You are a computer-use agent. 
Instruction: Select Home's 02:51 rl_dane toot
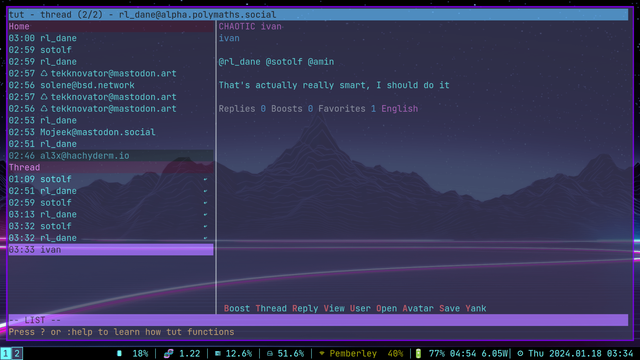[x=111, y=144]
